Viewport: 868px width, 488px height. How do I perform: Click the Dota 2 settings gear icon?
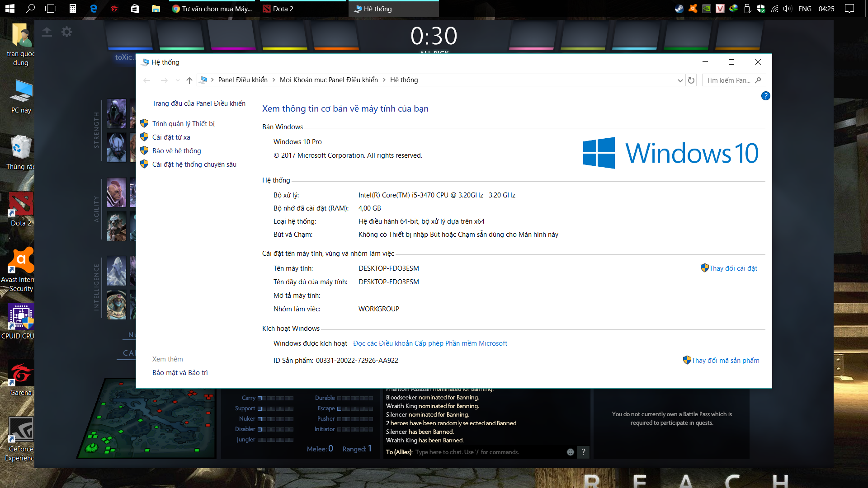point(66,32)
